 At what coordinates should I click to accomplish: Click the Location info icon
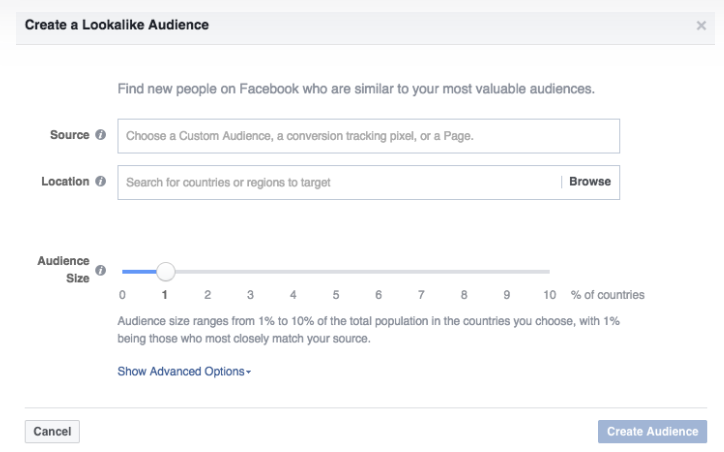(x=100, y=182)
